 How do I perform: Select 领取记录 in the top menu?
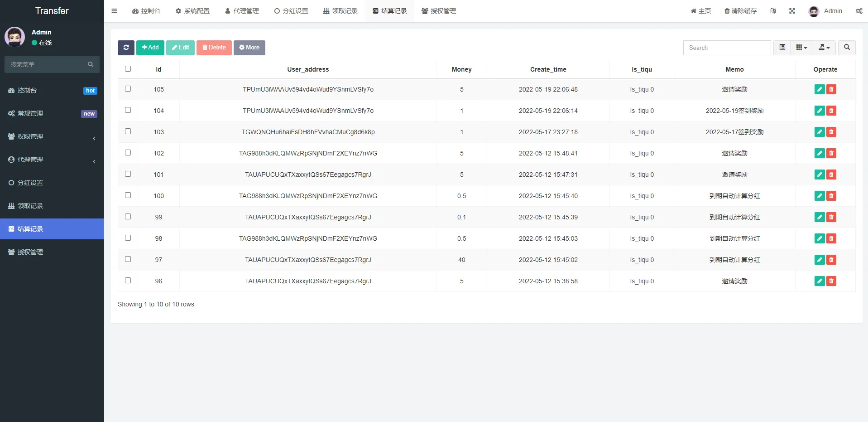pyautogui.click(x=340, y=11)
